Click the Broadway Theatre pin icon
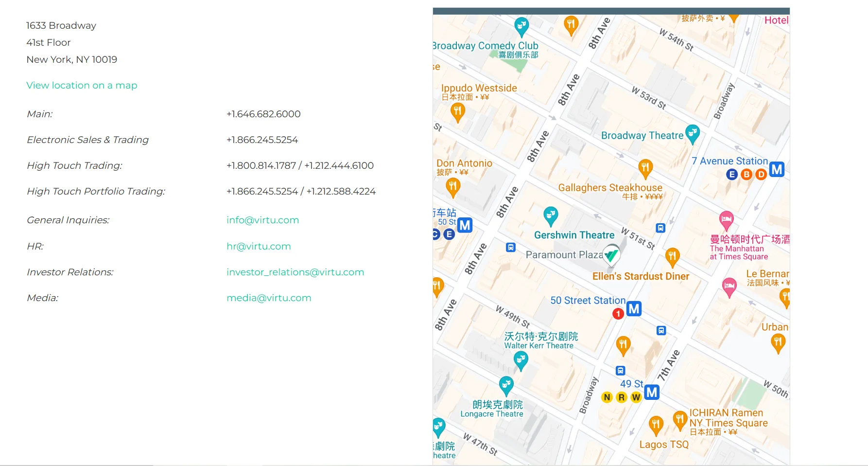This screenshot has width=868, height=466. coord(692,134)
